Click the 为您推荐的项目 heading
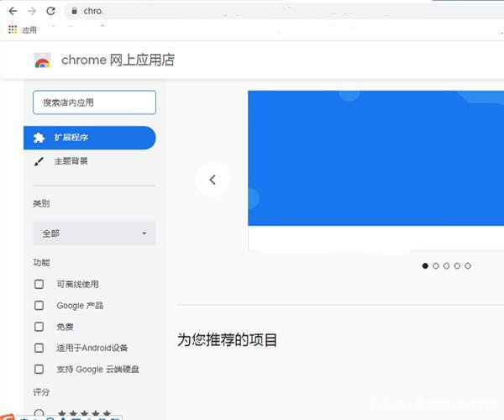Image resolution: width=504 pixels, height=420 pixels. [227, 340]
